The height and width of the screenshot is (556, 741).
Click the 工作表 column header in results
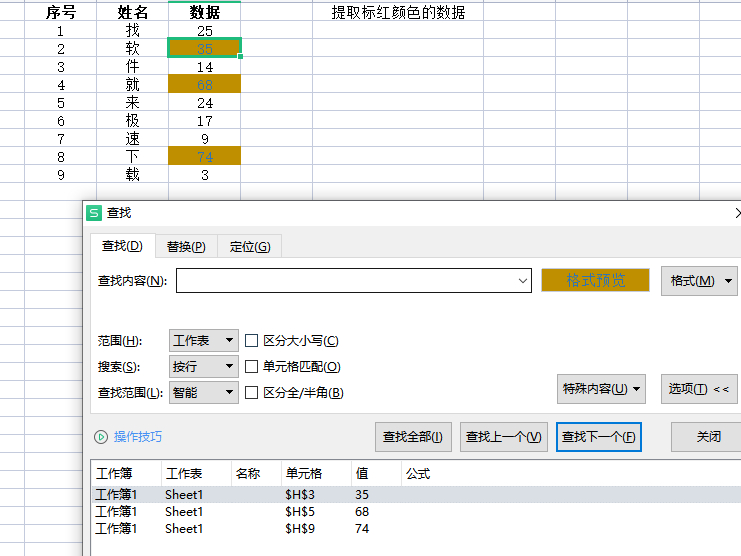tap(196, 473)
